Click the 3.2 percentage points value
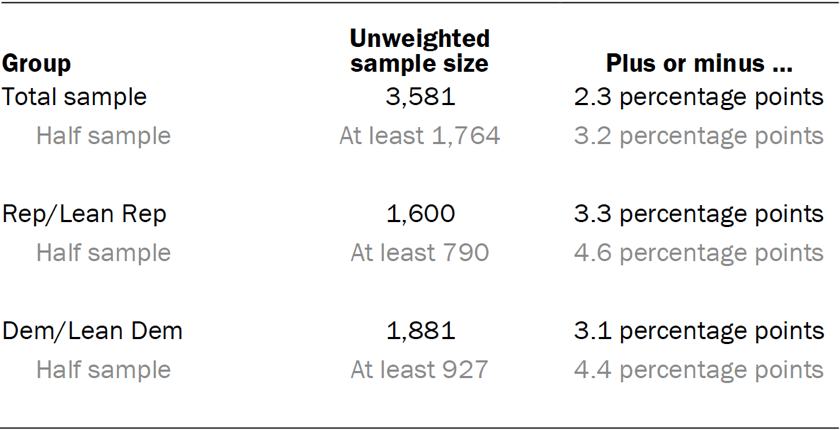 [x=699, y=136]
